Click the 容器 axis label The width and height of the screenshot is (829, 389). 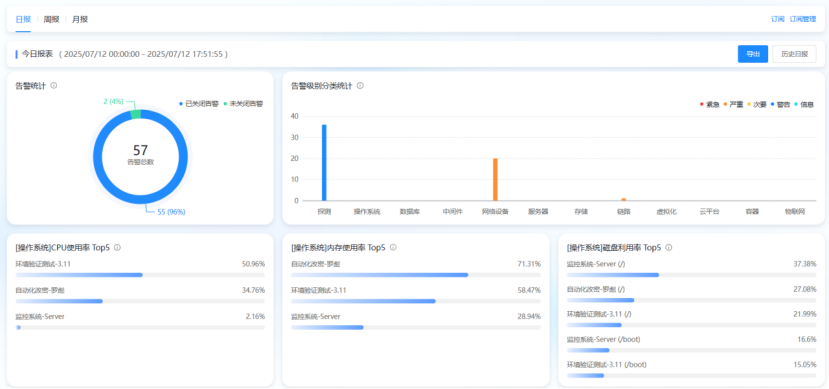(752, 211)
